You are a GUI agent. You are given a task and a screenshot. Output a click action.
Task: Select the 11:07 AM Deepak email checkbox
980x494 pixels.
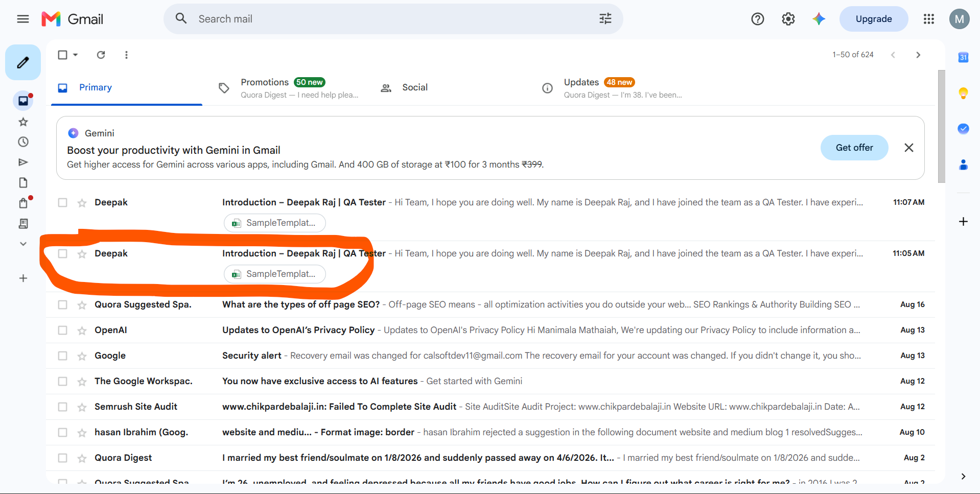pos(62,202)
